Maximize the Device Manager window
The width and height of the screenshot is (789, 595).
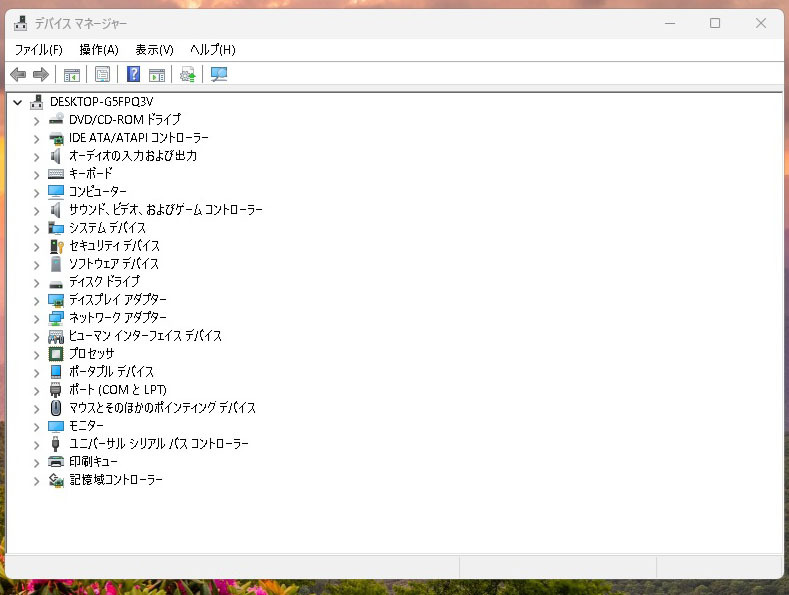(x=715, y=23)
